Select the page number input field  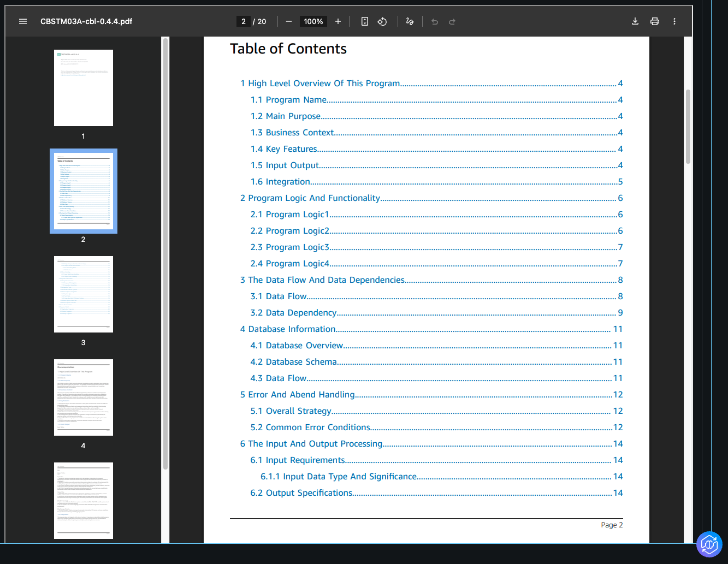[244, 21]
